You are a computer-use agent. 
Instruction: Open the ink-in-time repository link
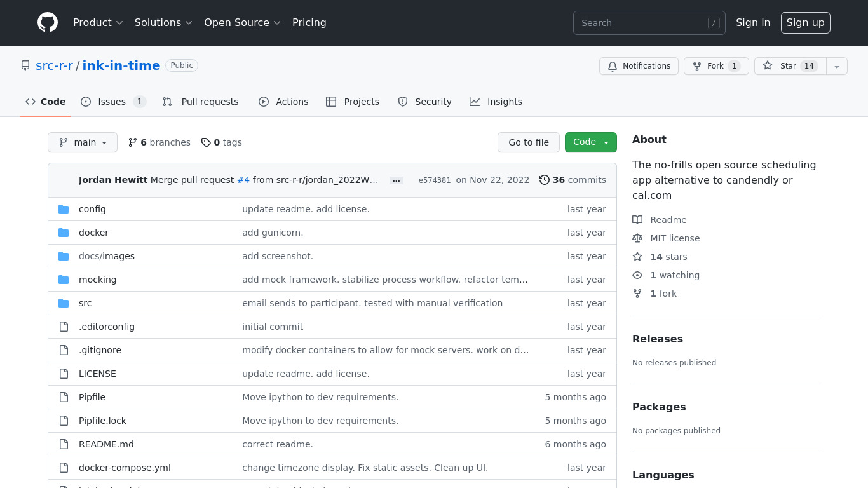coord(121,65)
